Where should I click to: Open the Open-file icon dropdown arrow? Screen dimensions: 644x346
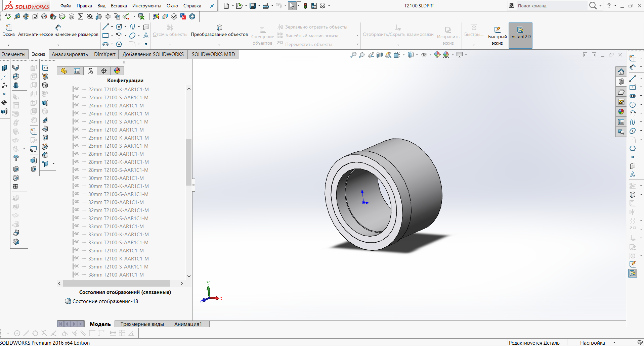pyautogui.click(x=246, y=6)
